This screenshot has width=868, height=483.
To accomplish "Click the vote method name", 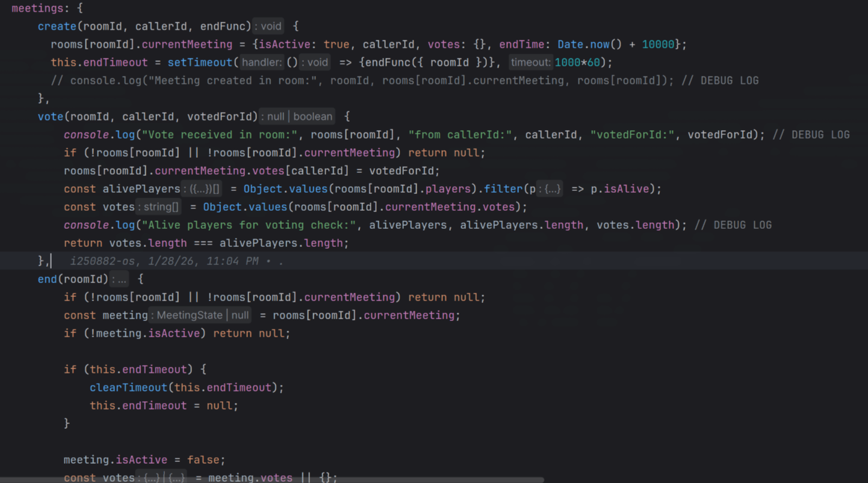I will [50, 117].
